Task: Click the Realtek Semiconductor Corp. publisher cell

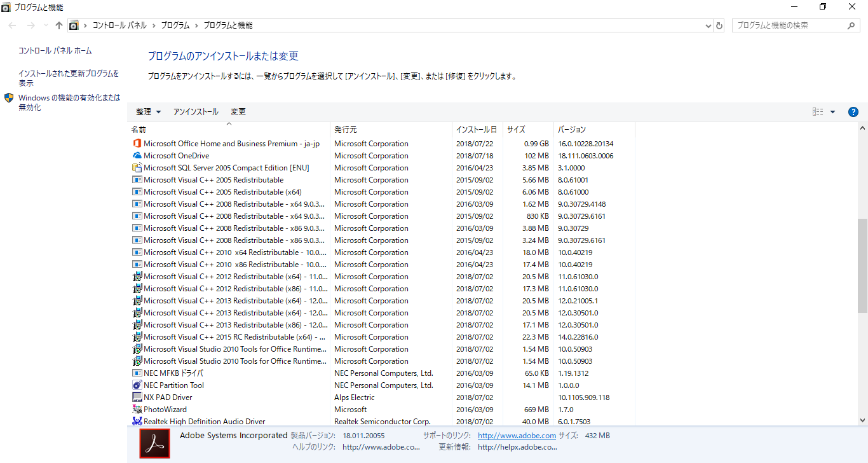Action: 383,422
